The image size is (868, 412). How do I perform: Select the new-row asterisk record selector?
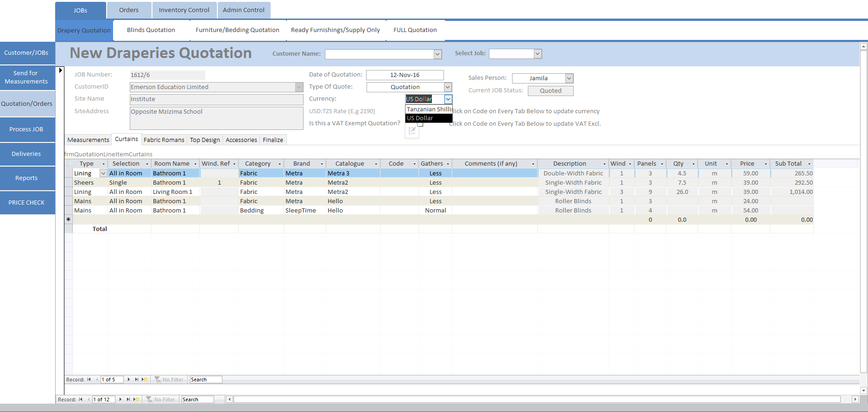(x=69, y=219)
